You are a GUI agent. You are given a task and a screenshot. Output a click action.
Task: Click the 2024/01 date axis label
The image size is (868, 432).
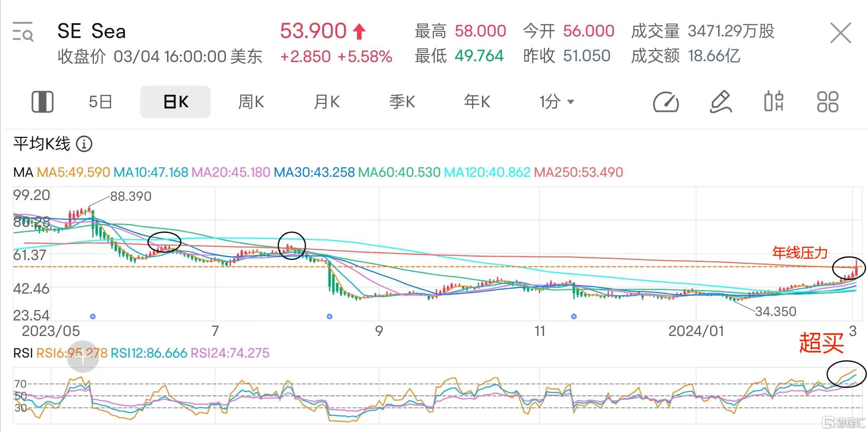[696, 331]
